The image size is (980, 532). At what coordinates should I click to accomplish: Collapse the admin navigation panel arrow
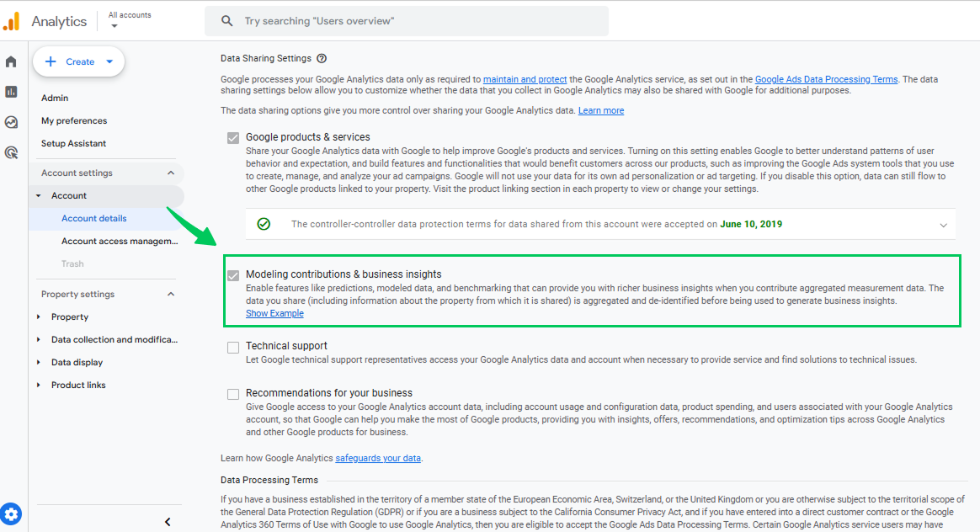point(168,521)
